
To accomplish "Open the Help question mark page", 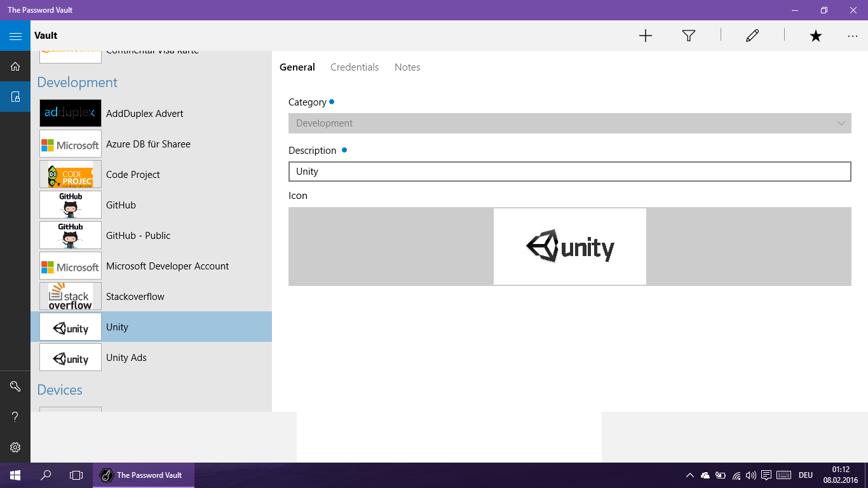I will pos(15,417).
